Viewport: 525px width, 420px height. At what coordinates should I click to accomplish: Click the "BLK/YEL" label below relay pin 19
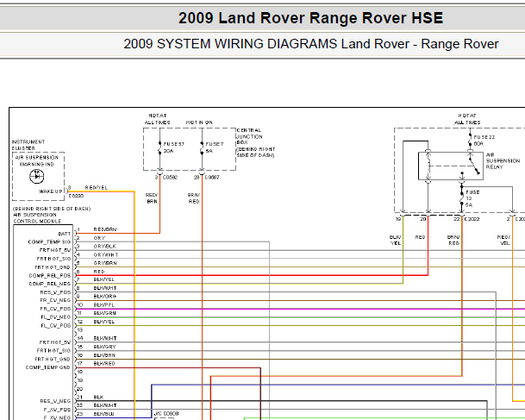pyautogui.click(x=395, y=240)
